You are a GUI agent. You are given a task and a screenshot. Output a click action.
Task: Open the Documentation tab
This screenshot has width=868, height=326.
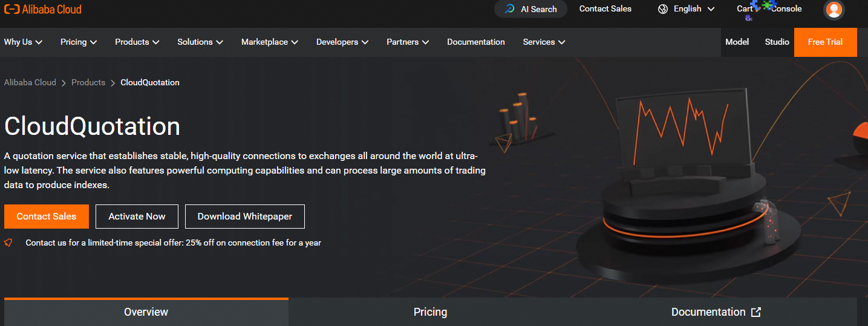[716, 312]
